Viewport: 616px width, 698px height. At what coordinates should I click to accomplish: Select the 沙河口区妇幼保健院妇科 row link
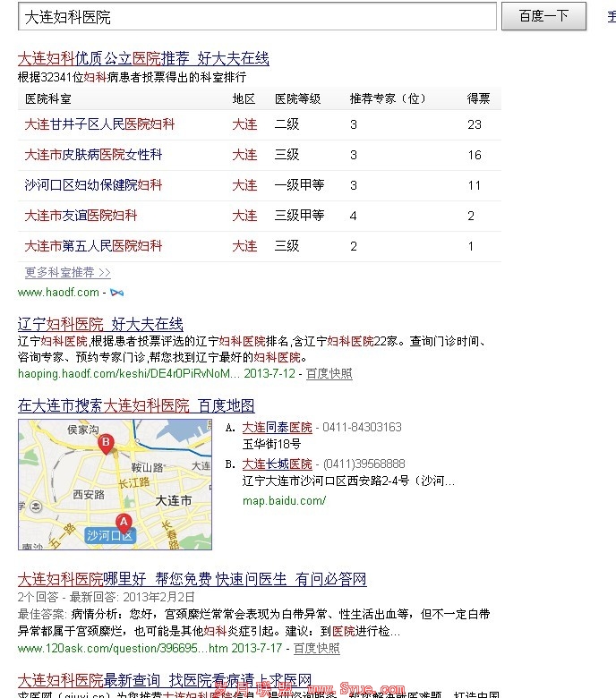93,185
